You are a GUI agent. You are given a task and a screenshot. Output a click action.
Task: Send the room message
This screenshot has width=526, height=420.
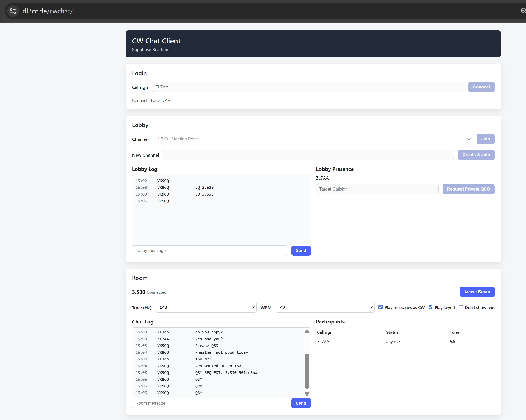click(x=301, y=403)
